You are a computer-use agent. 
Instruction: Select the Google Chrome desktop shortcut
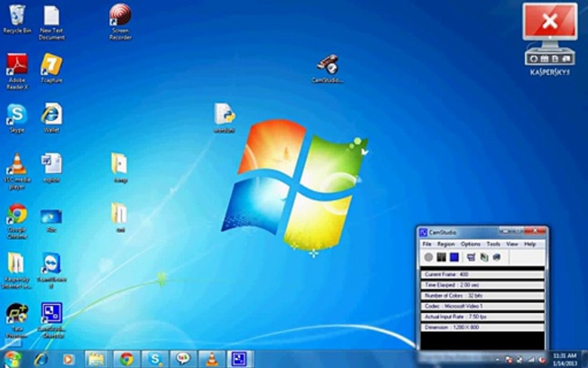point(17,221)
